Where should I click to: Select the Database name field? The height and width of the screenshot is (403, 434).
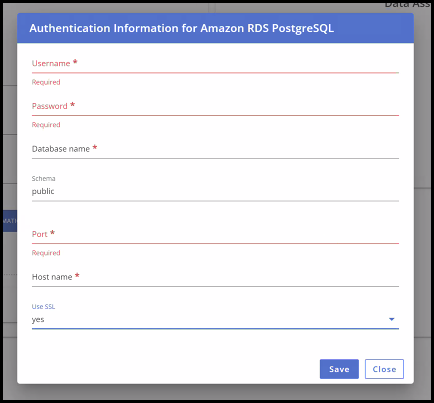[215, 149]
